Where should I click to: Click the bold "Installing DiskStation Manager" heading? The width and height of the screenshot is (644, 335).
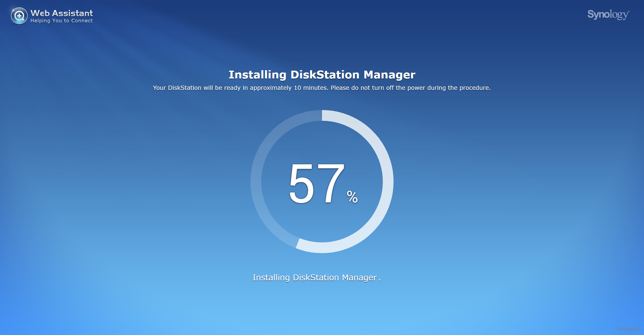click(322, 75)
